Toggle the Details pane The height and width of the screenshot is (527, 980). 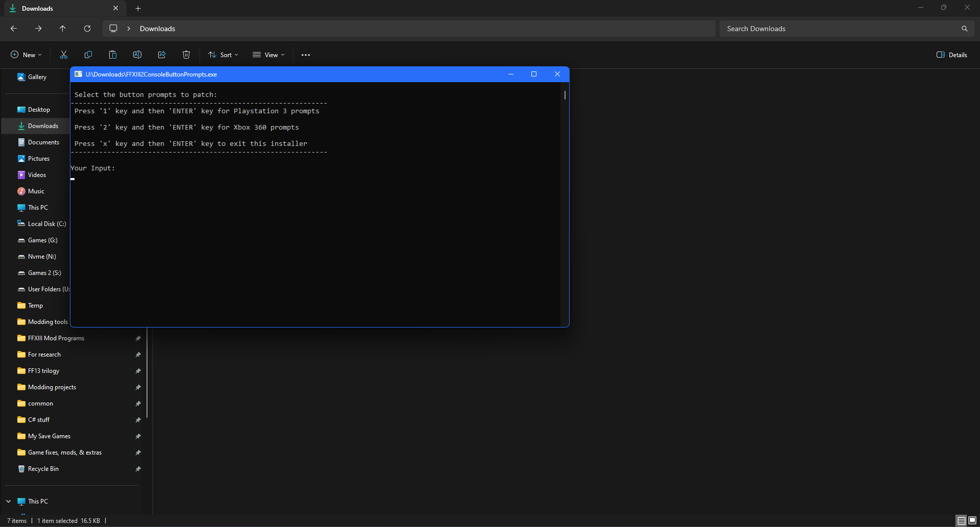pyautogui.click(x=952, y=55)
